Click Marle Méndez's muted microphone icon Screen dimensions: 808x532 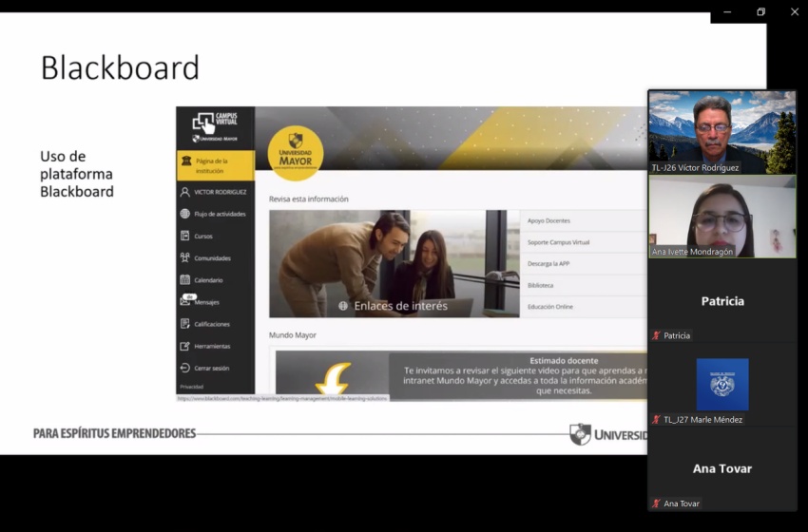(x=656, y=419)
